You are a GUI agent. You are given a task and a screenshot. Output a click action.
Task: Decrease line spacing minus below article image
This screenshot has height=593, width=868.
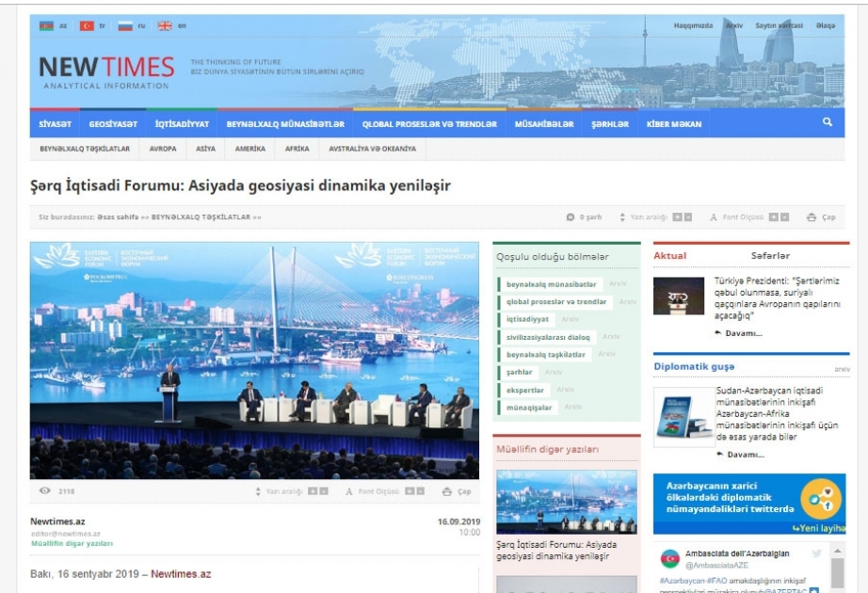tap(324, 491)
